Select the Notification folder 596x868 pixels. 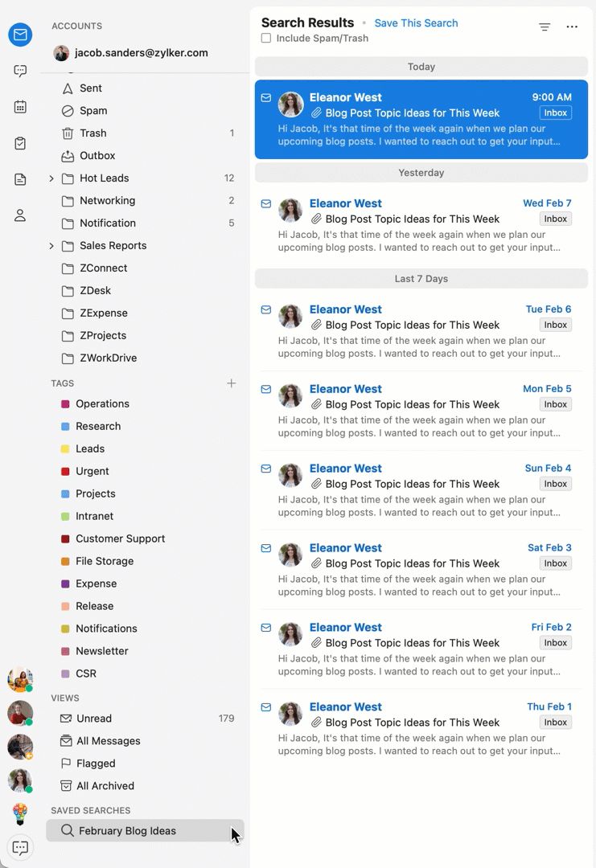click(145, 223)
